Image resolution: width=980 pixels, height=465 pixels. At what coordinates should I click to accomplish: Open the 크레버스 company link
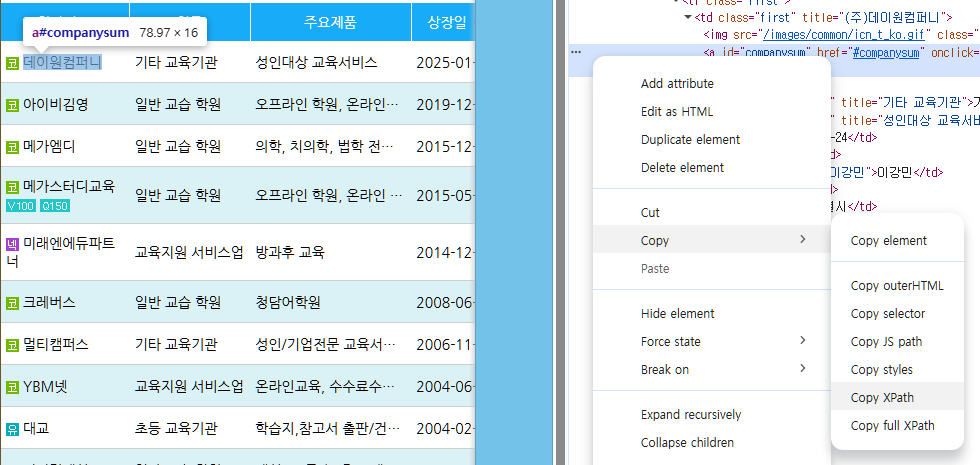coord(49,303)
